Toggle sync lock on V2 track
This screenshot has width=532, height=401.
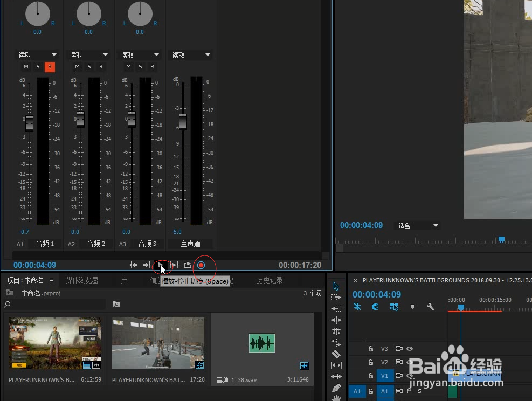pos(399,362)
